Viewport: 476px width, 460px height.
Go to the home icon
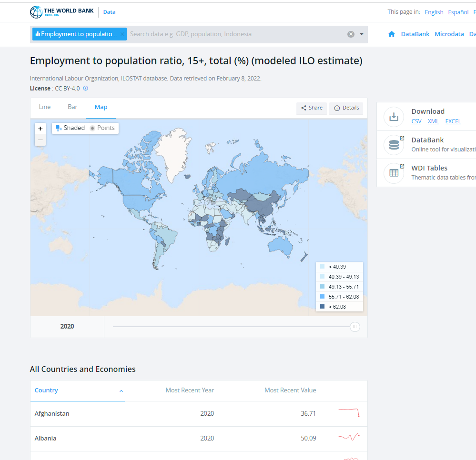click(x=392, y=34)
